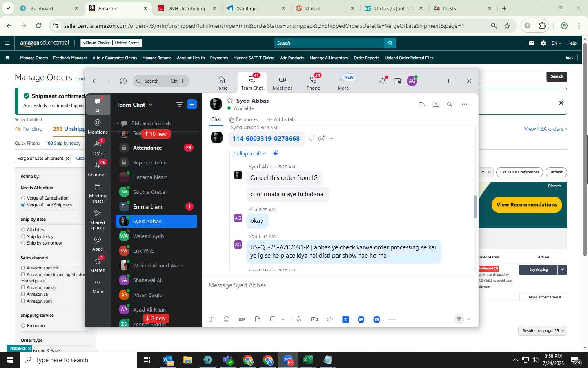Expand screenshot options dropdown arrow
Viewport: 588px width, 368px height.
tap(283, 319)
